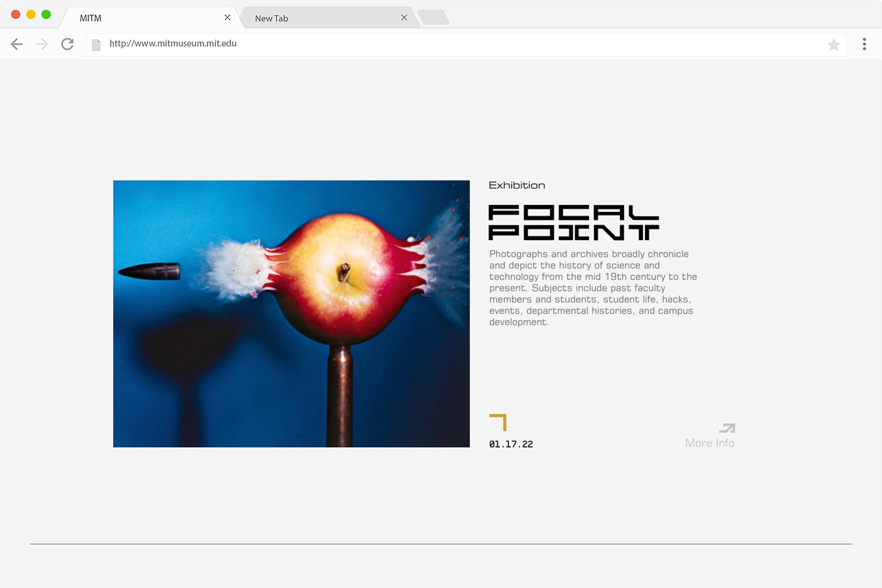Click the arrow icon above More Info
Image resolution: width=882 pixels, height=588 pixels.
point(727,428)
